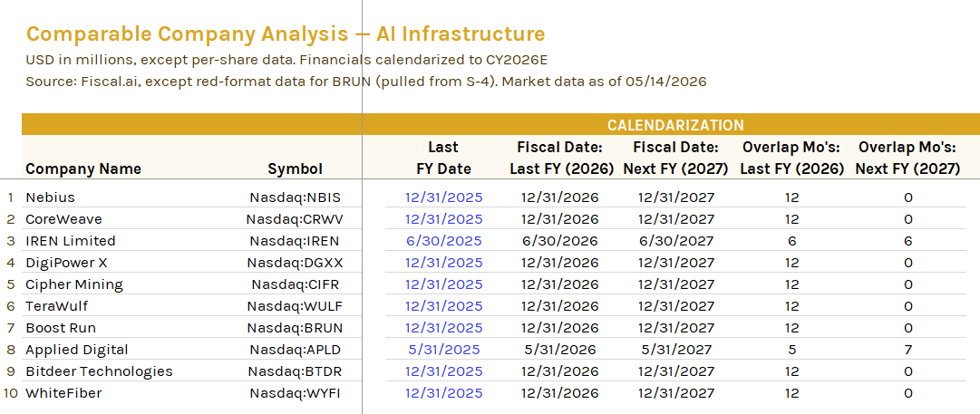This screenshot has width=980, height=414.
Task: Click the Nasdaq:WYFI symbol cell
Action: point(296,393)
